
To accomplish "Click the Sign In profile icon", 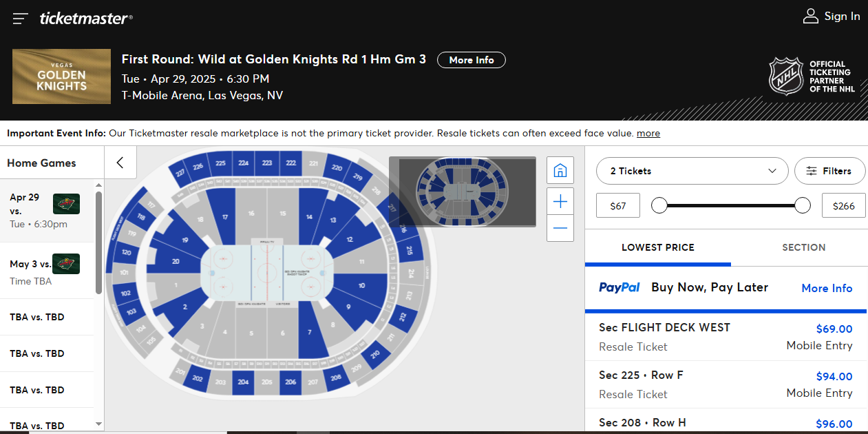I will pyautogui.click(x=810, y=17).
